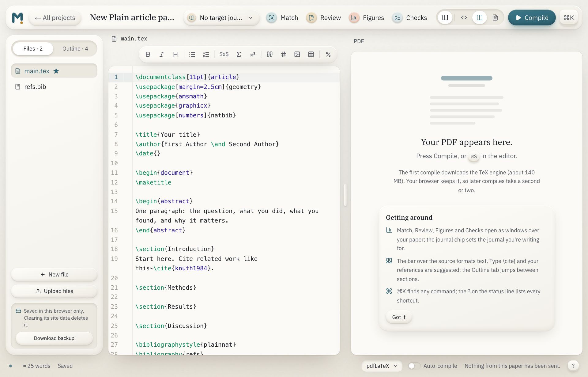
Task: Click Download backup
Action: (54, 338)
